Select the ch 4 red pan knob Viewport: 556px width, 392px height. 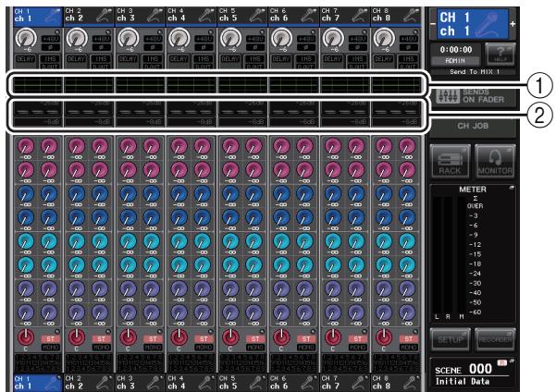[x=179, y=337]
